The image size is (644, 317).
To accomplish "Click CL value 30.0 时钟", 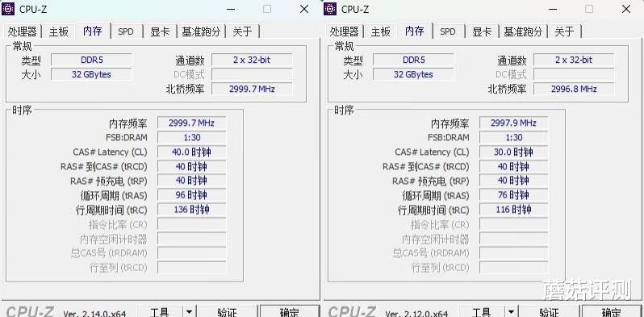I will pyautogui.click(x=514, y=152).
